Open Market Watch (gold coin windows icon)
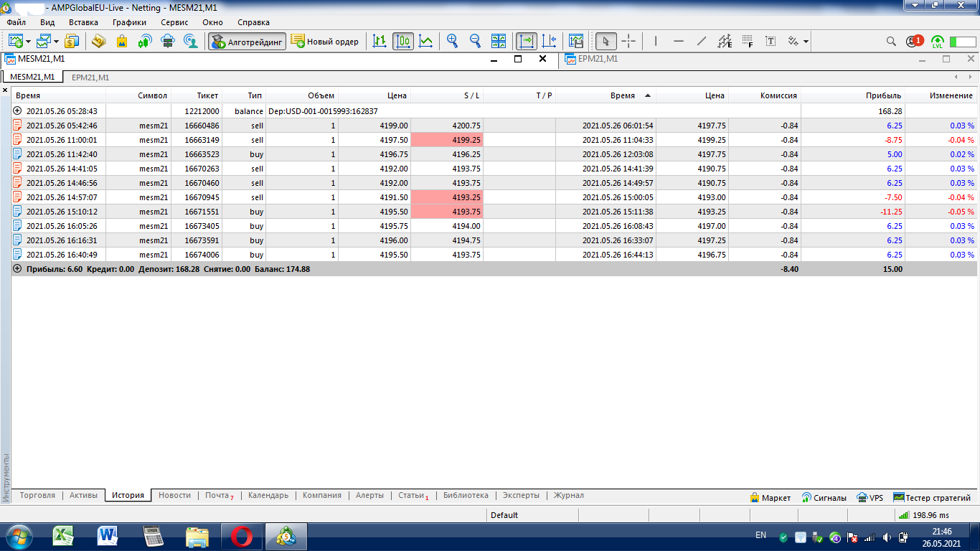The image size is (980, 551). (x=72, y=41)
